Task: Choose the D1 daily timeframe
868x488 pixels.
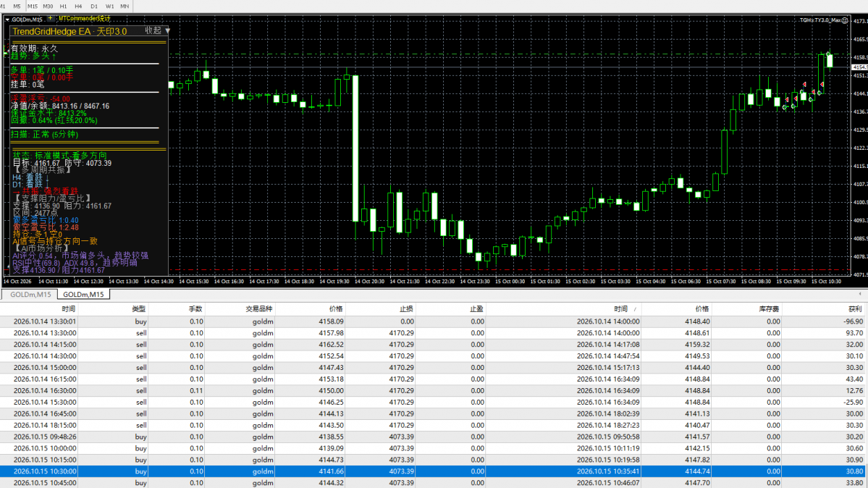Action: pyautogui.click(x=93, y=6)
